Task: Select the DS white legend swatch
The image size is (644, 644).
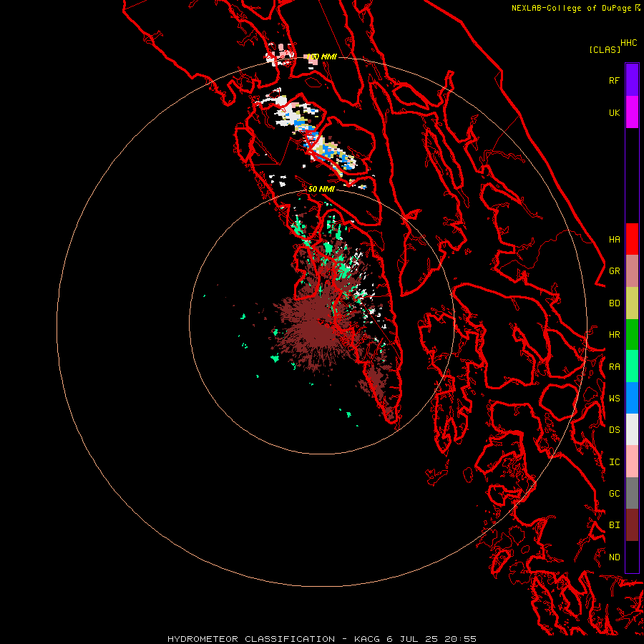Action: click(x=632, y=429)
